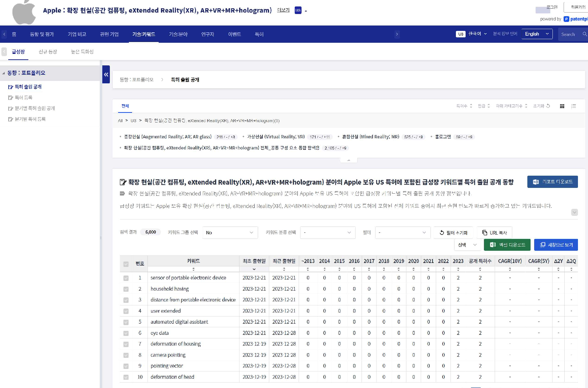This screenshot has width=588, height=388.
Task: Click US badge next to 한국어
Action: click(461, 34)
